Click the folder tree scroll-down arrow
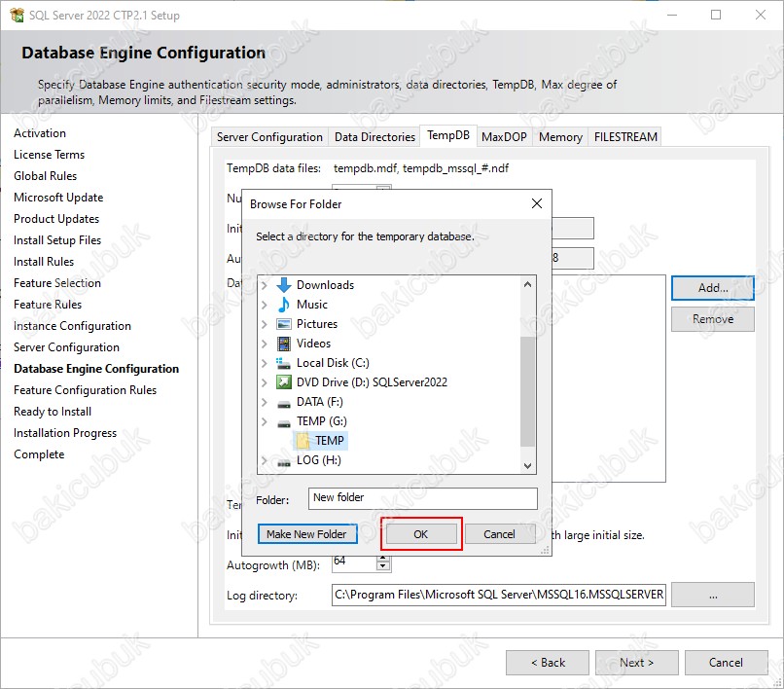The height and width of the screenshot is (689, 784). (527, 465)
